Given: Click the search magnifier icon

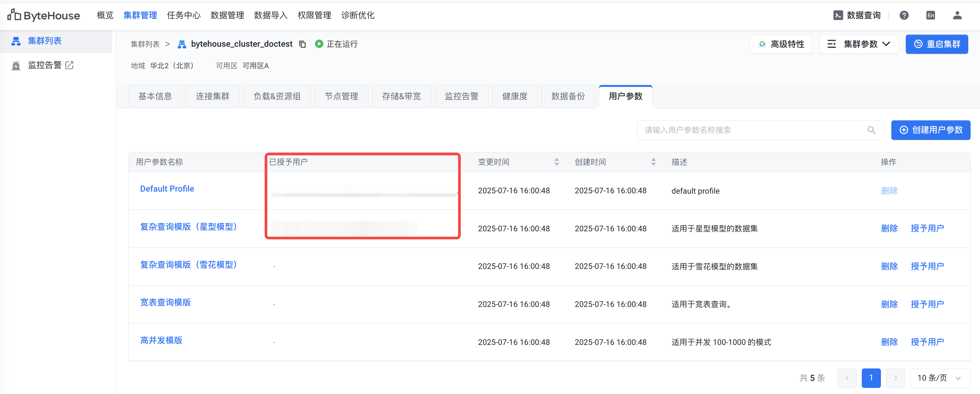Looking at the screenshot, I should click(x=871, y=130).
